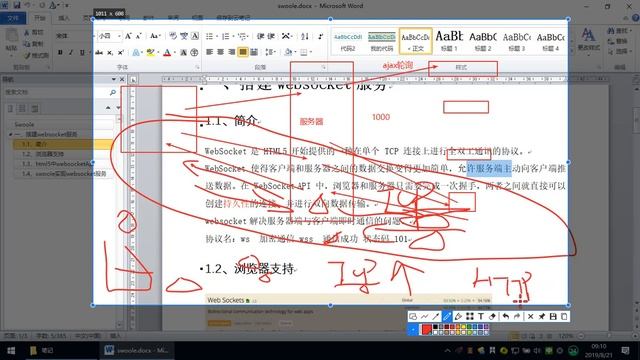Select the eraser tool in snip toolbar
The image size is (640, 360).
coord(492,316)
